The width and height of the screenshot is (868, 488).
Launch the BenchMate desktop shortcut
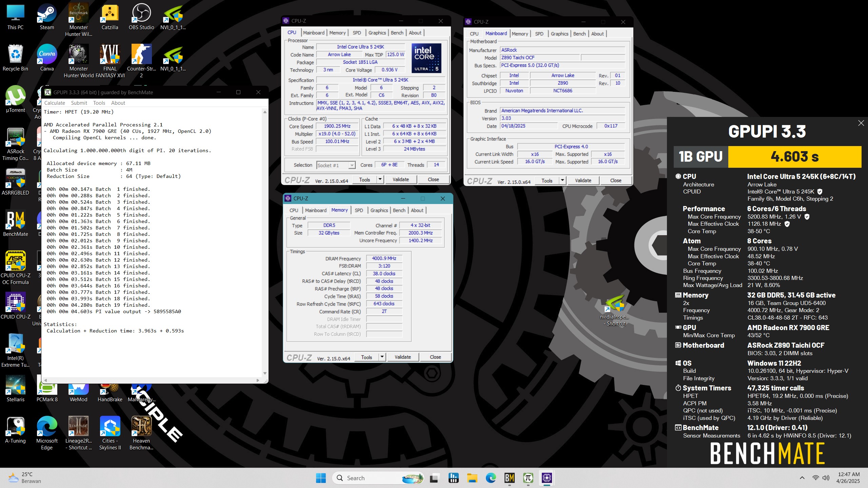click(15, 224)
